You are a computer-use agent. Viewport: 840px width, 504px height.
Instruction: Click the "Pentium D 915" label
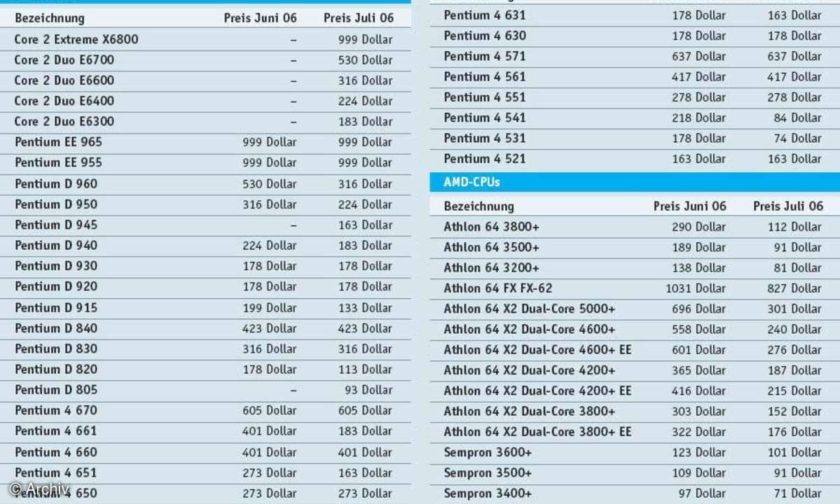coord(56,307)
